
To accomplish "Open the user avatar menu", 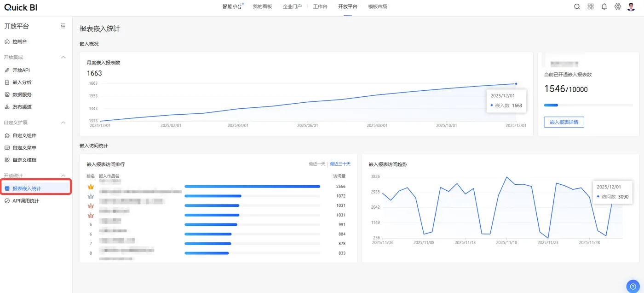I will pyautogui.click(x=631, y=7).
